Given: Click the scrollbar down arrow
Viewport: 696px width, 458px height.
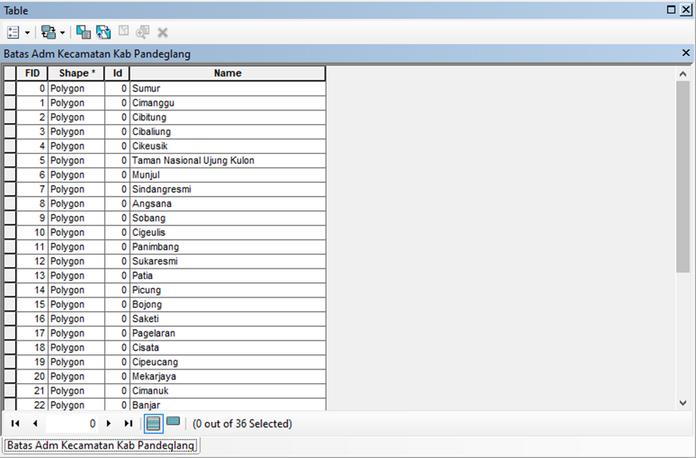Looking at the screenshot, I should (x=683, y=403).
